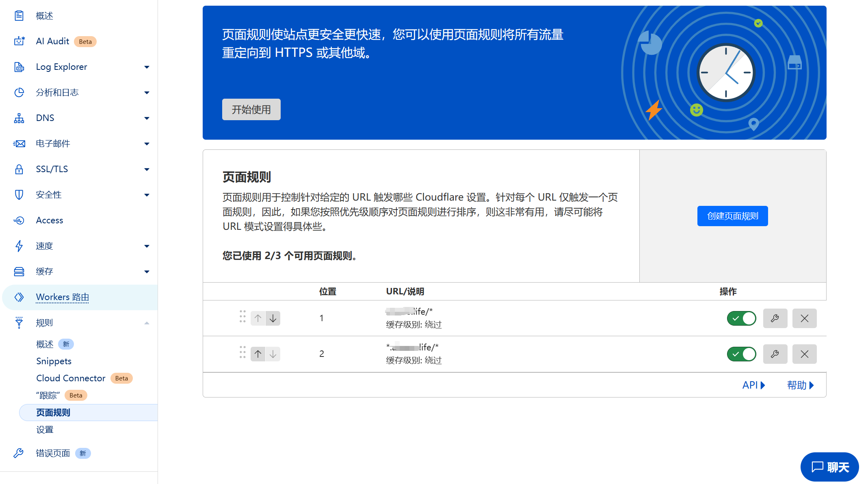
Task: Click the URL of rule 2
Action: point(412,347)
